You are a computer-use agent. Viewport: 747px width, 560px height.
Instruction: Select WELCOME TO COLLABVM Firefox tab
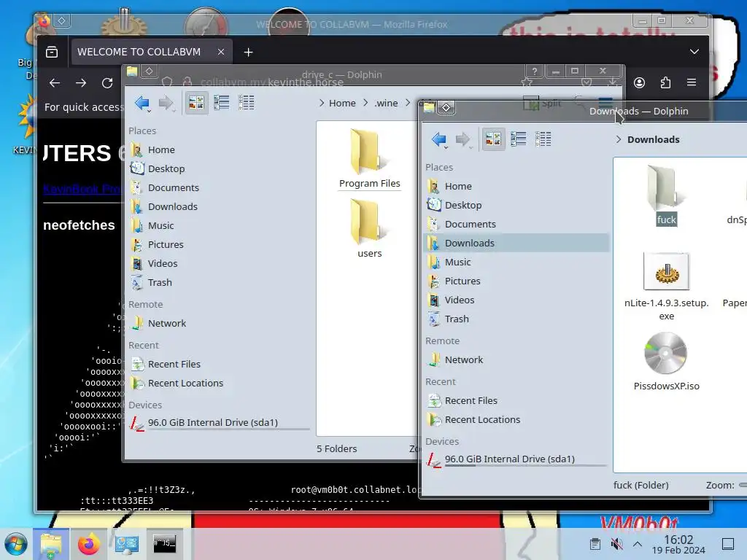coord(152,52)
